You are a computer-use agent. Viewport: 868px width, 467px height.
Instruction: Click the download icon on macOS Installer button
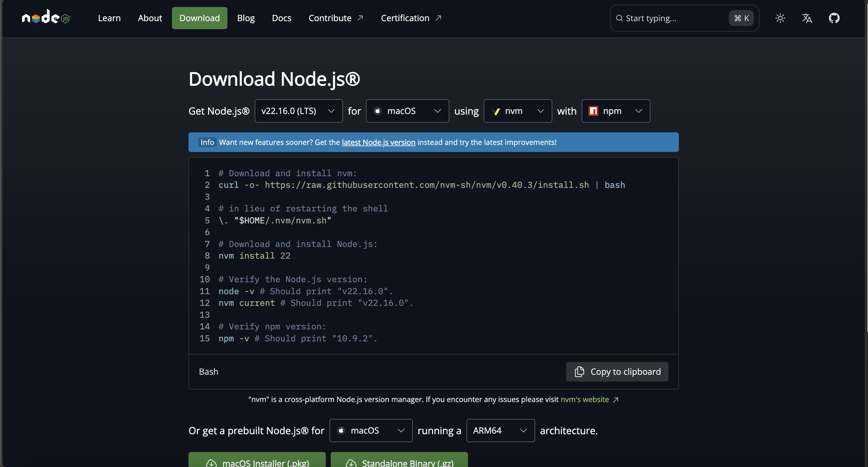coord(211,463)
